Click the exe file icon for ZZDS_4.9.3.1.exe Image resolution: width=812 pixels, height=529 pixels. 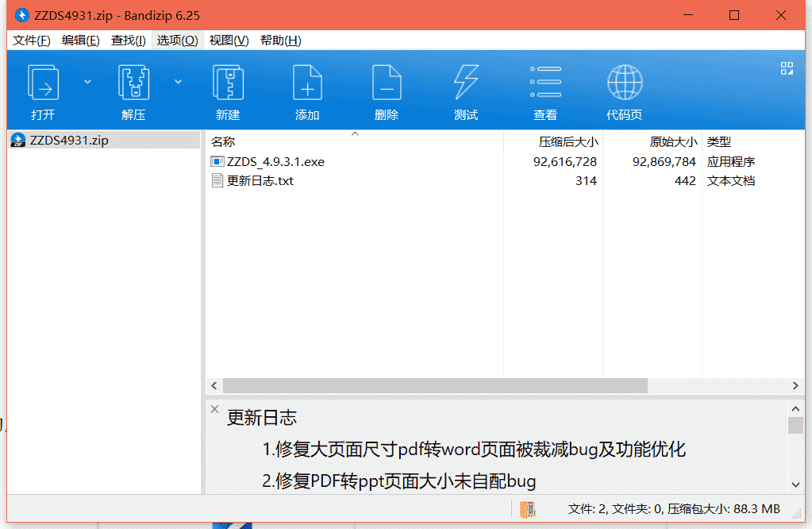point(217,162)
